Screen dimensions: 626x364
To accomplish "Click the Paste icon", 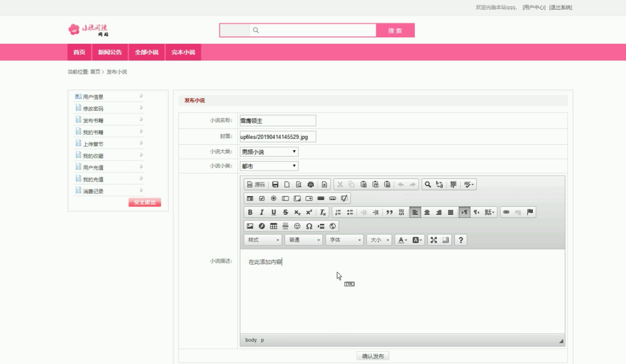I will click(364, 184).
